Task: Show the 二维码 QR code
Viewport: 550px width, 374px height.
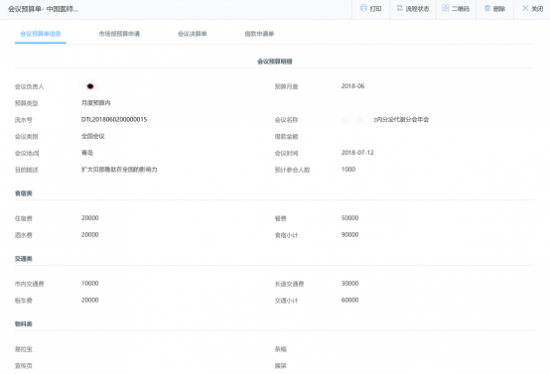Action: pos(456,9)
